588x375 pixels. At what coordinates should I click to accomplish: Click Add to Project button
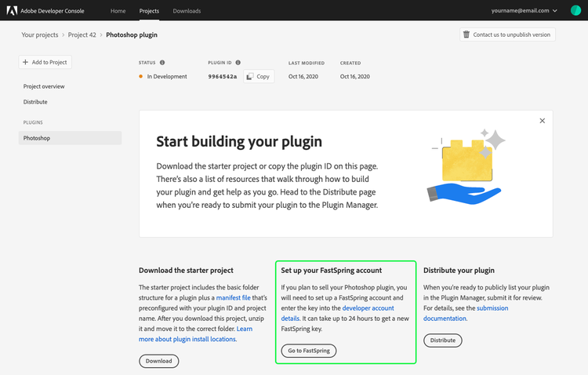click(x=45, y=62)
